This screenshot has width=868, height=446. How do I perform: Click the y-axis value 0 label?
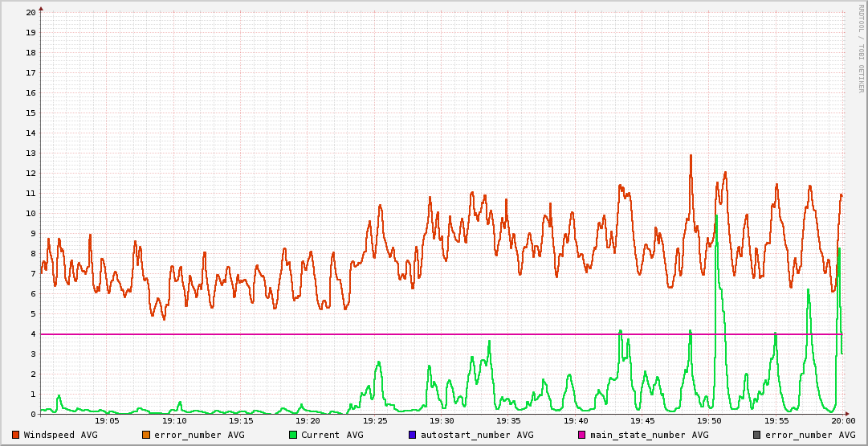[33, 415]
